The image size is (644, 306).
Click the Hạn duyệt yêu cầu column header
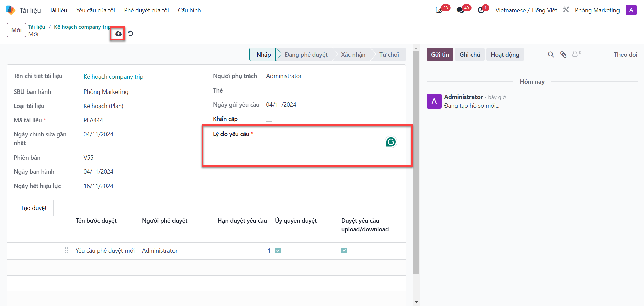(242, 221)
